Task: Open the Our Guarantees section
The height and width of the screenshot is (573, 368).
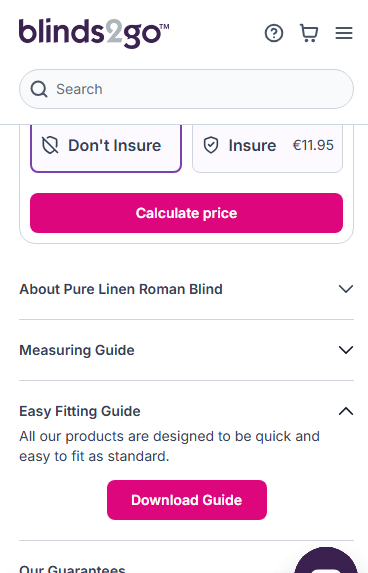Action: pos(72,569)
